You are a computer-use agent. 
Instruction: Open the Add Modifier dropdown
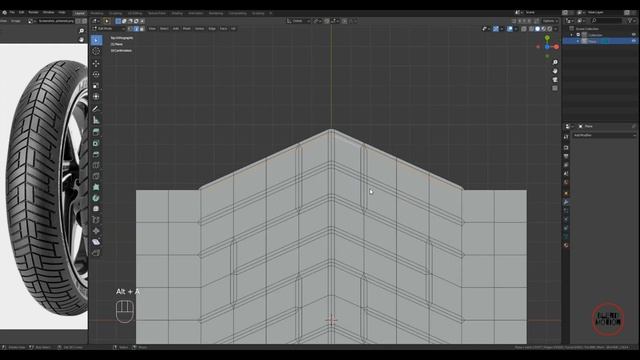pyautogui.click(x=604, y=135)
